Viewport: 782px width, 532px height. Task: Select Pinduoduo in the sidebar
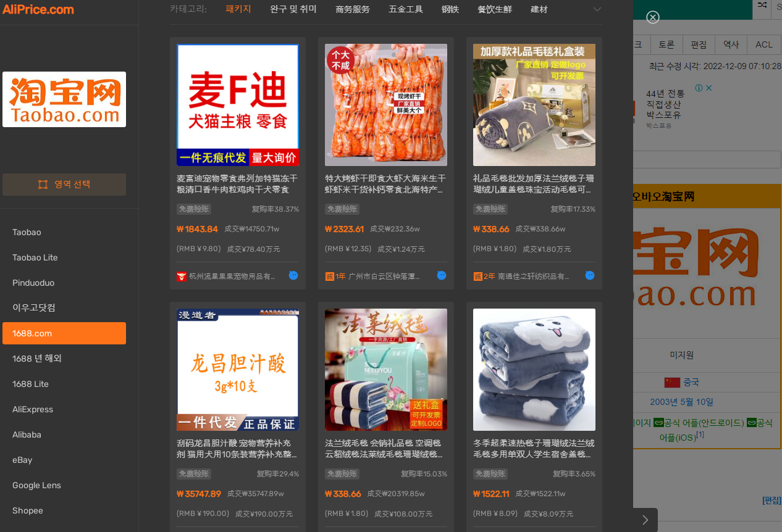[x=64, y=283]
